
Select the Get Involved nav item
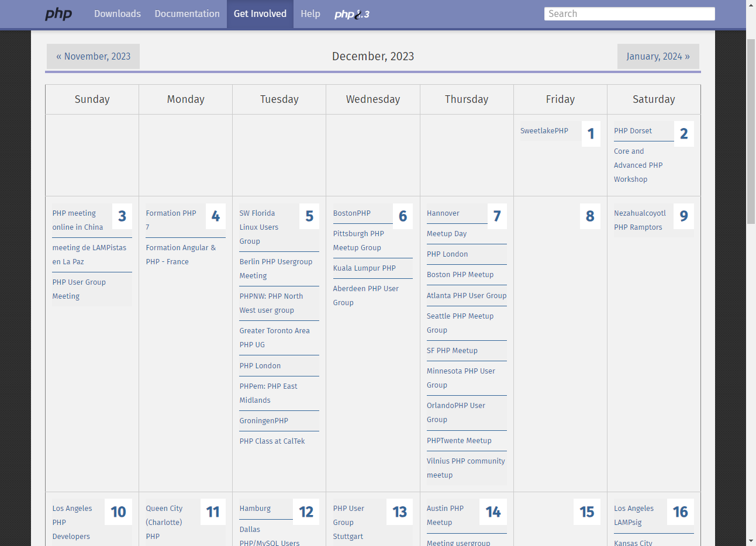click(x=260, y=13)
